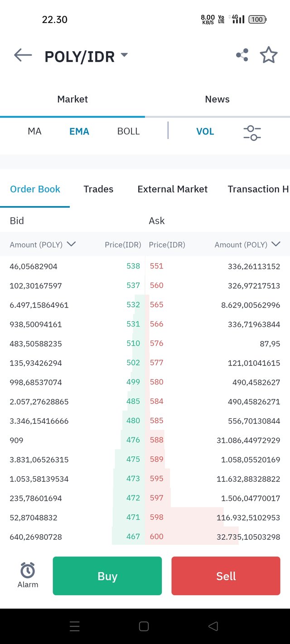Toggle the EMA indicator
The height and width of the screenshot is (644, 290).
click(79, 131)
